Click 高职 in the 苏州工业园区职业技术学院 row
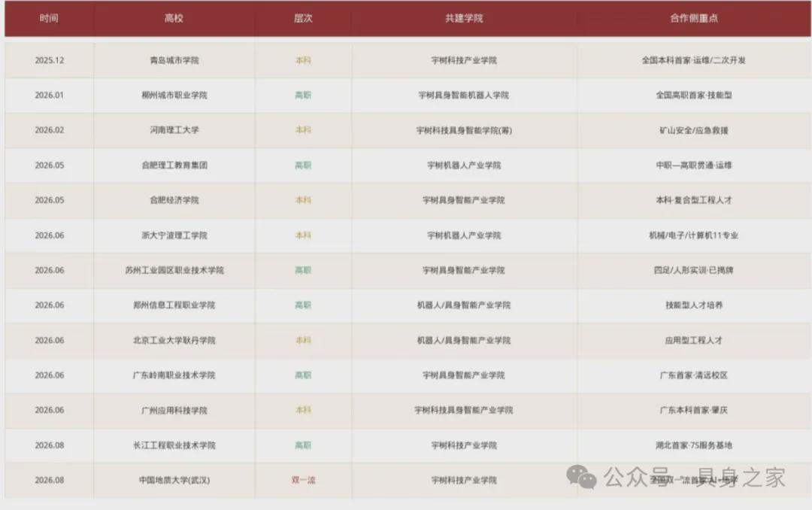Viewport: 812px width, 510px height. (x=303, y=270)
